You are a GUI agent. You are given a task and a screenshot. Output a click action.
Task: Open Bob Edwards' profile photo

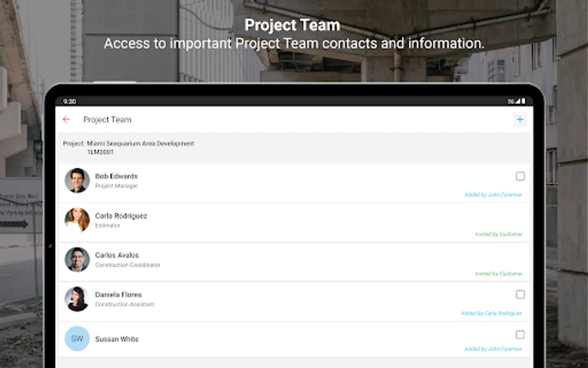tap(77, 180)
